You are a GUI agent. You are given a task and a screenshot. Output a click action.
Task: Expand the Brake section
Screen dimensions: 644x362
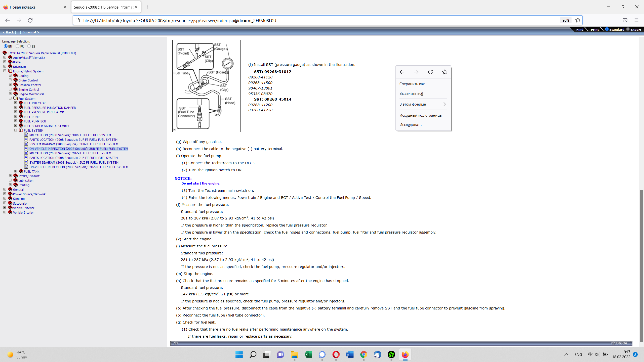pos(5,62)
